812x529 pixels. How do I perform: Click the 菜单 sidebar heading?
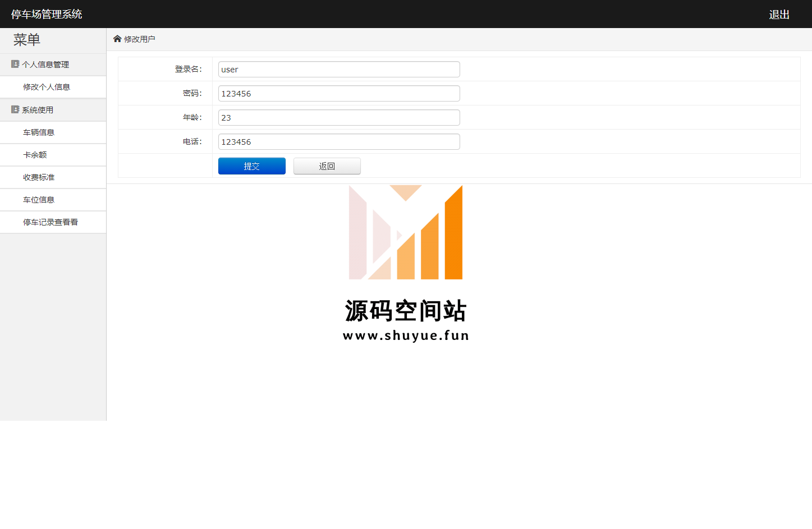(x=27, y=40)
